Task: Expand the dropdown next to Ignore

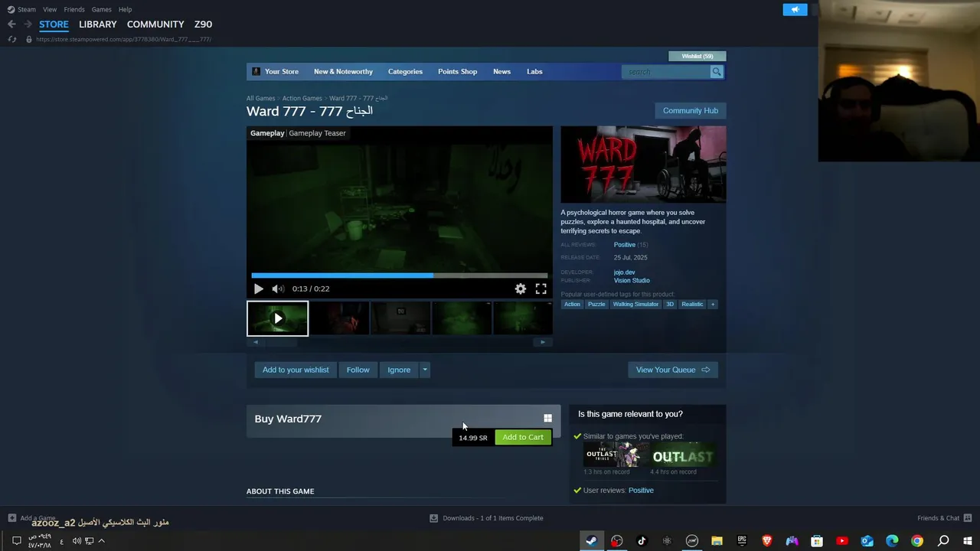Action: [x=425, y=370]
